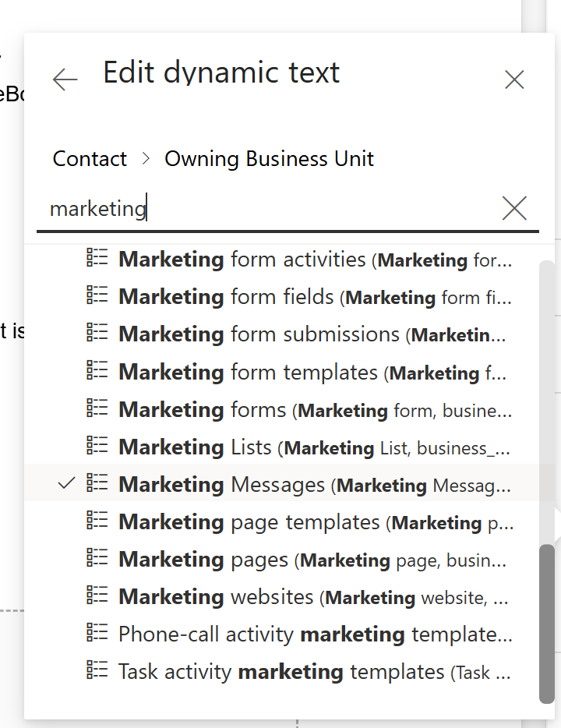The image size is (561, 728).
Task: Click the list icon beside Marketing form fields
Action: tap(97, 296)
